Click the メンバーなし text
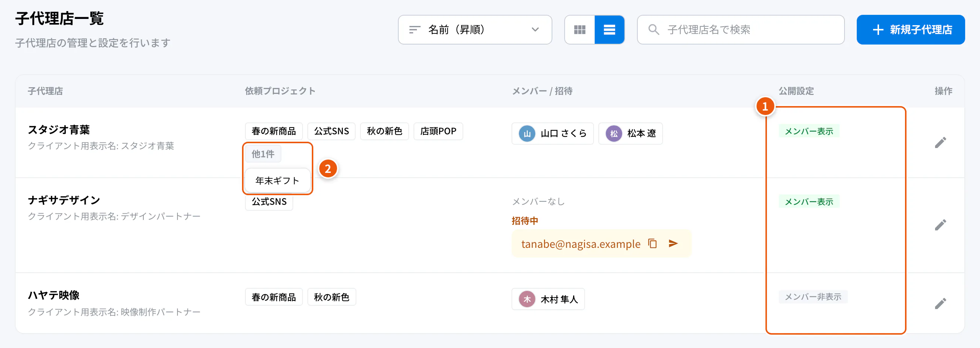980x348 pixels. [x=538, y=201]
